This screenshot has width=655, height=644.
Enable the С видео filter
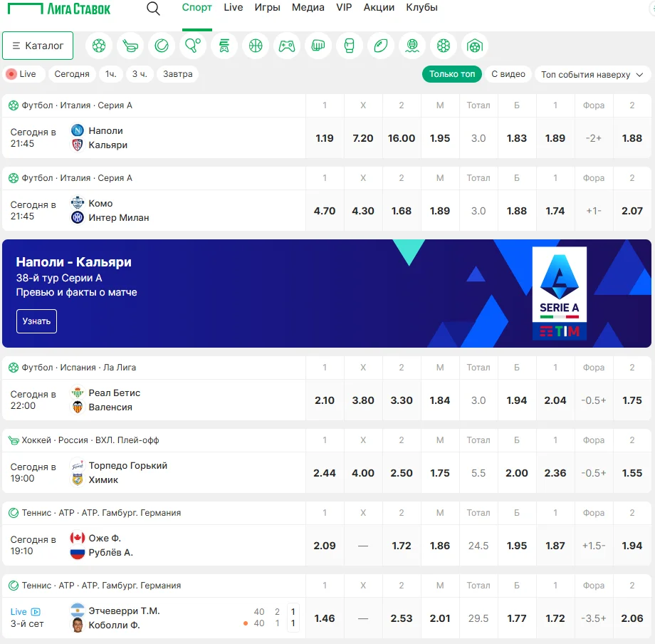pyautogui.click(x=508, y=74)
